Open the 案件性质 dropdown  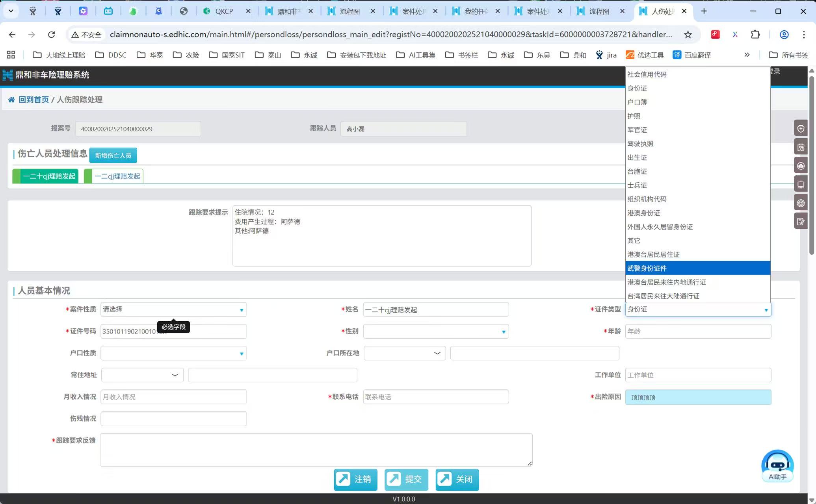tap(173, 309)
